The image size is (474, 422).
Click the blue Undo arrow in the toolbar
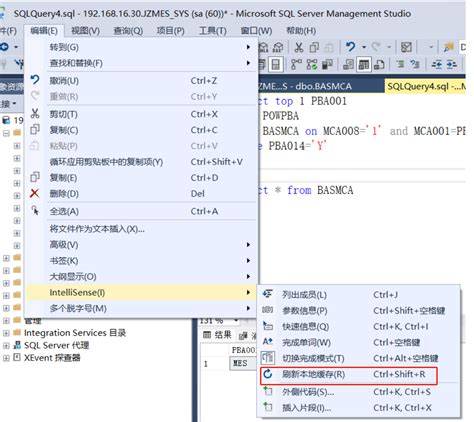pyautogui.click(x=351, y=47)
